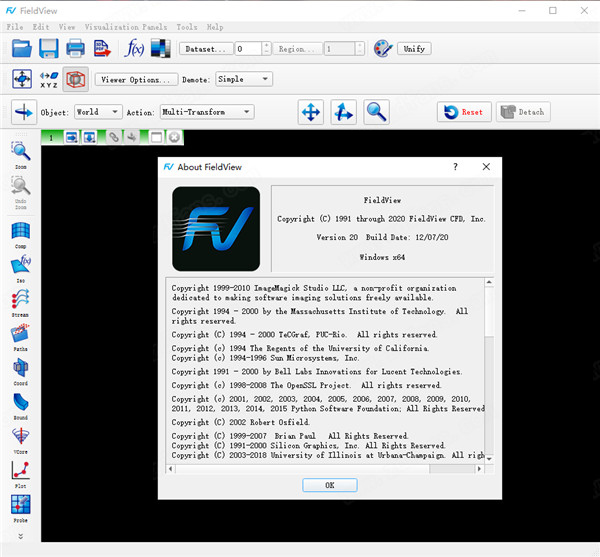Click the Unify button
This screenshot has width=600, height=557.
pyautogui.click(x=414, y=49)
